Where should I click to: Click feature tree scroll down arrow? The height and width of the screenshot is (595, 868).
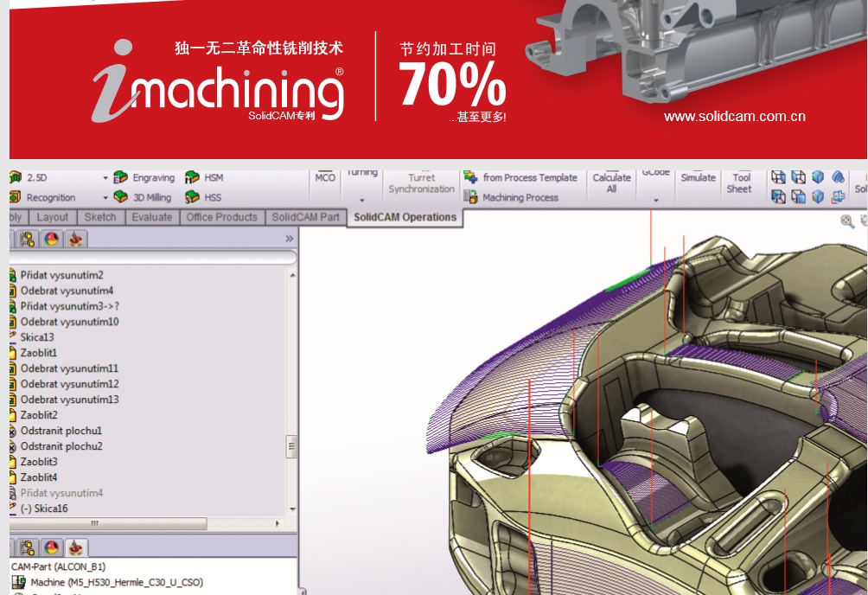(291, 509)
